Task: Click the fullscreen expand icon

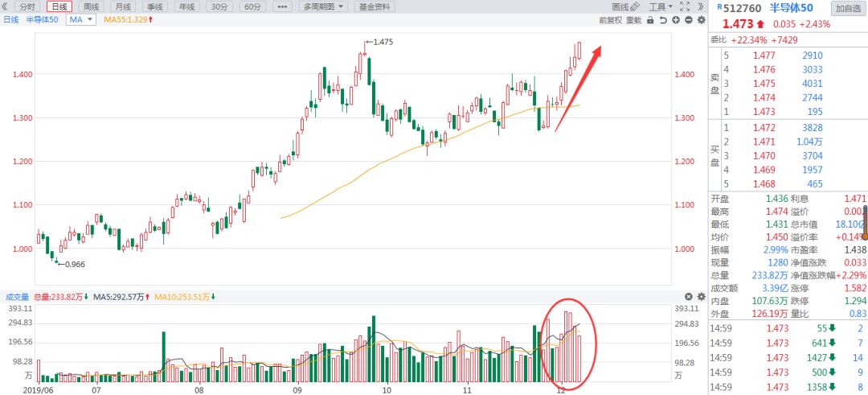Action: pos(685,6)
